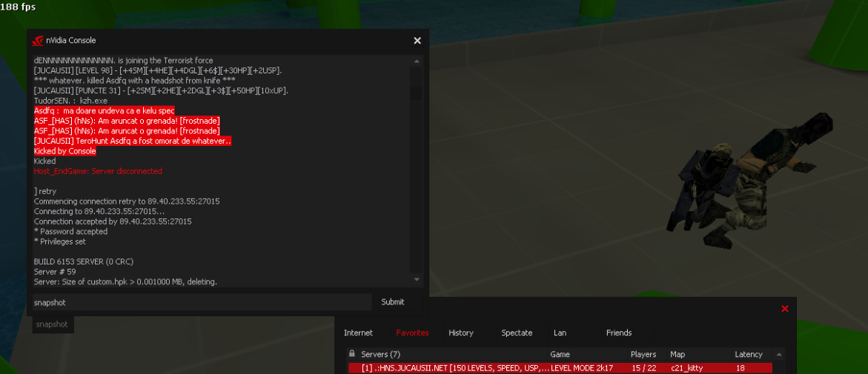Click 'Connection accepted by 89.40.233.55:27015' line
Viewport: 868px width, 374px height.
(113, 221)
